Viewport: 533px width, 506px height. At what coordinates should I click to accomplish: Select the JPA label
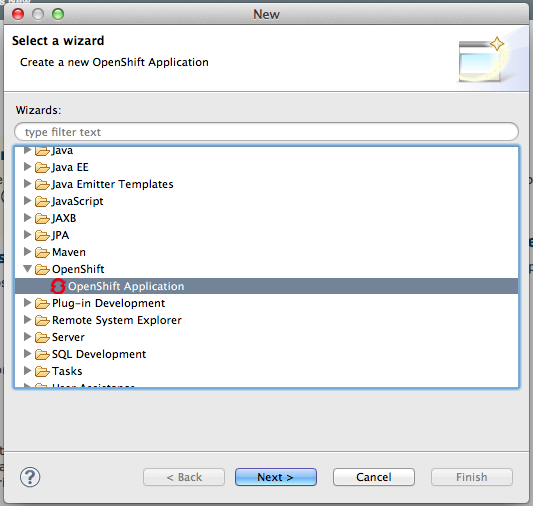point(61,235)
